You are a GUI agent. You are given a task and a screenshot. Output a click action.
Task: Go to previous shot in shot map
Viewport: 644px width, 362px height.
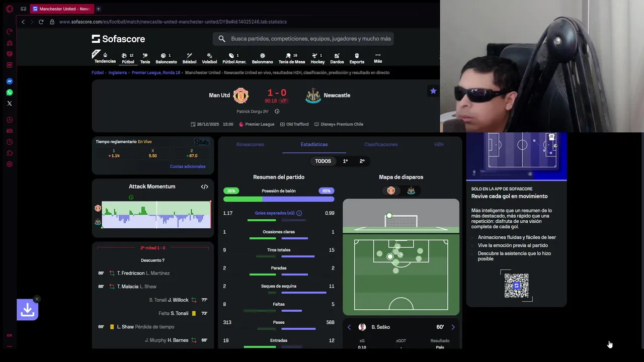pos(349,327)
